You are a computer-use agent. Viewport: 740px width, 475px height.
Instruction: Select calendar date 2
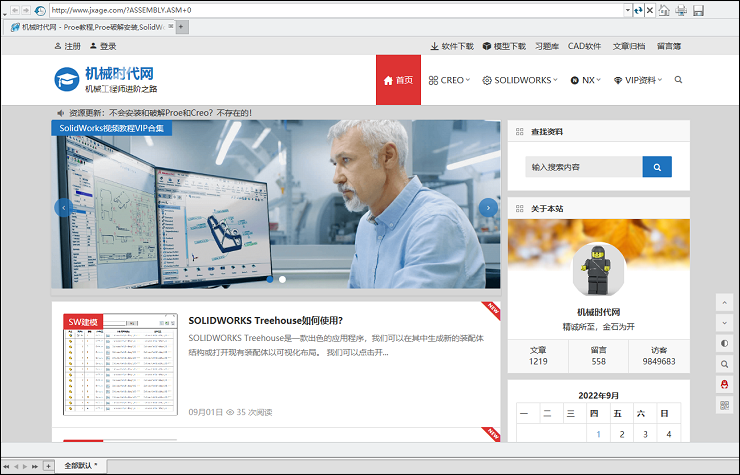click(x=622, y=434)
